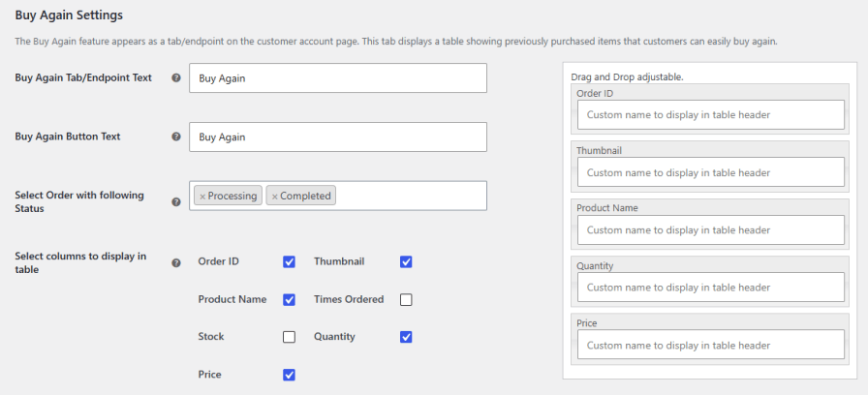Click Price custom header name field
The width and height of the screenshot is (868, 395).
(711, 345)
